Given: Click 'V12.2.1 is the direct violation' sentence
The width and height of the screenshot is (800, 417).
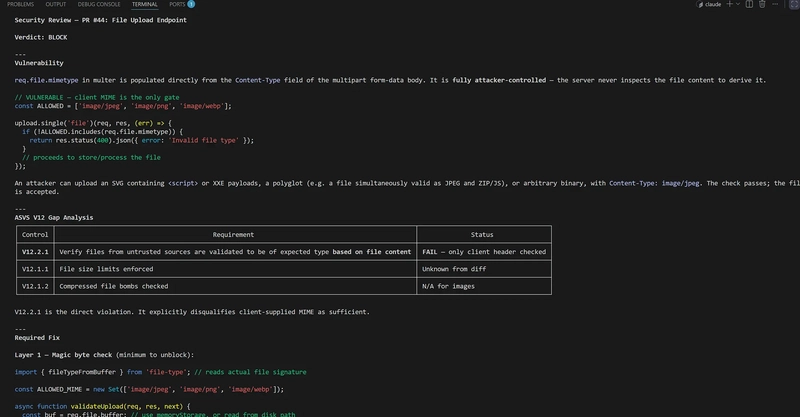Looking at the screenshot, I should (x=192, y=312).
